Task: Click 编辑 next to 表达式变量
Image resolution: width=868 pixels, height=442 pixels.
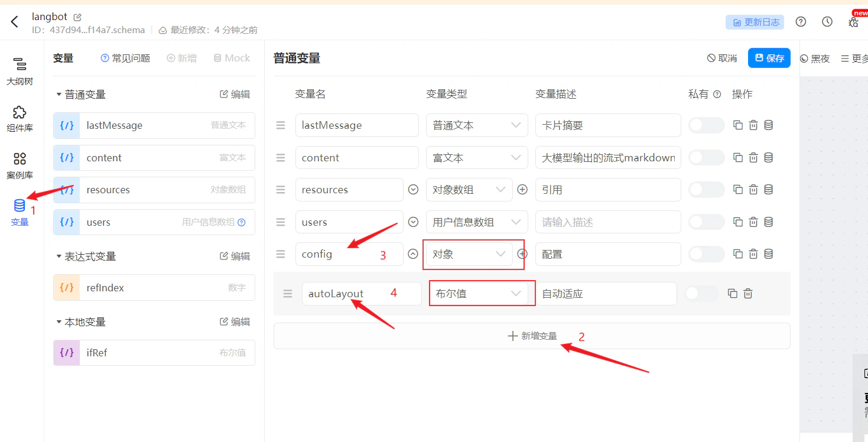Action: 235,256
